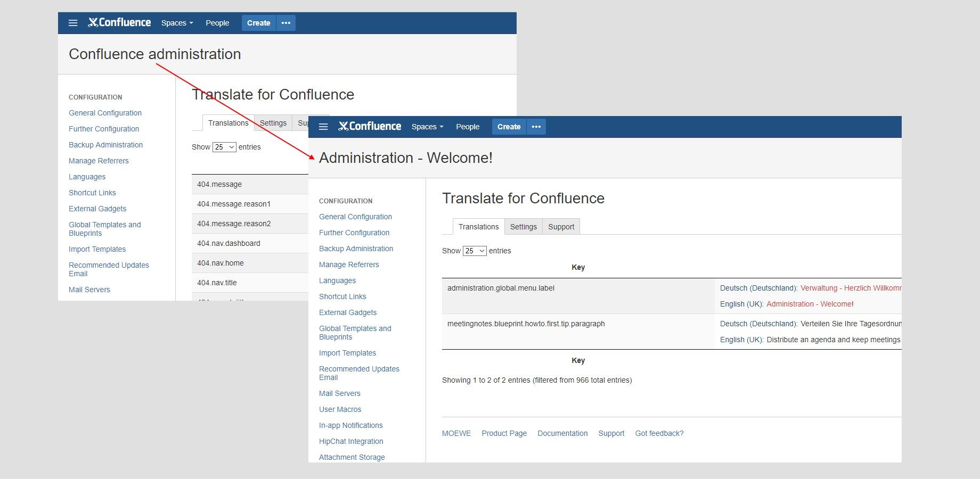This screenshot has height=479, width=980.
Task: Click Product Page footer link
Action: [504, 433]
